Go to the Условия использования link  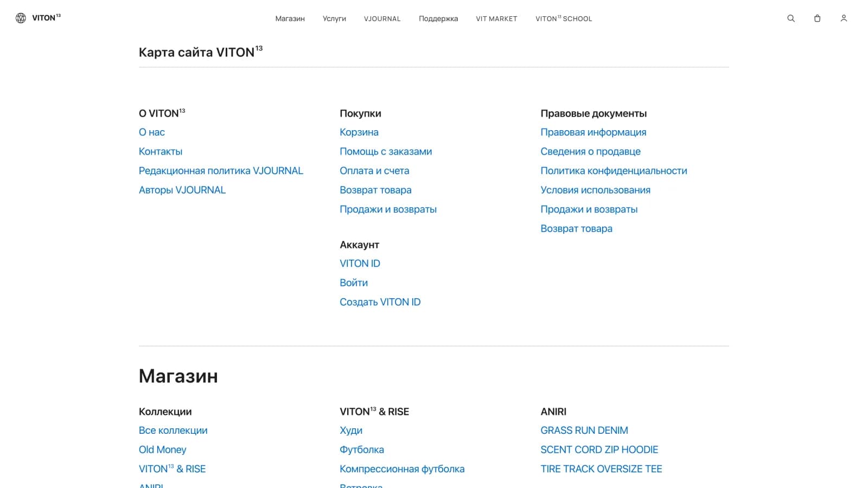point(595,190)
